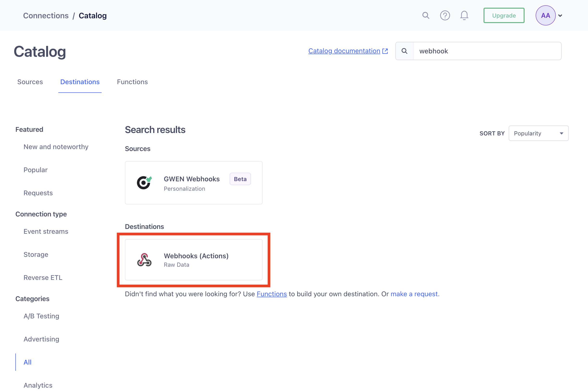588x391 pixels.
Task: Focus the catalog search field containing webhook
Action: [x=487, y=51]
